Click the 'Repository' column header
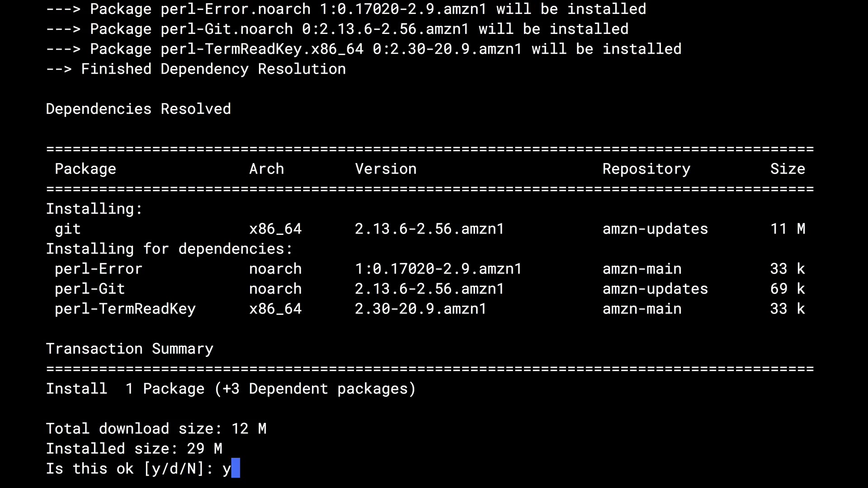 tap(646, 169)
